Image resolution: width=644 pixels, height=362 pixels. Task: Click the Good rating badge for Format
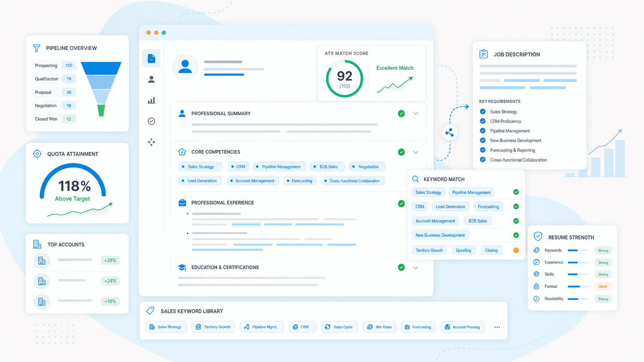(x=603, y=287)
